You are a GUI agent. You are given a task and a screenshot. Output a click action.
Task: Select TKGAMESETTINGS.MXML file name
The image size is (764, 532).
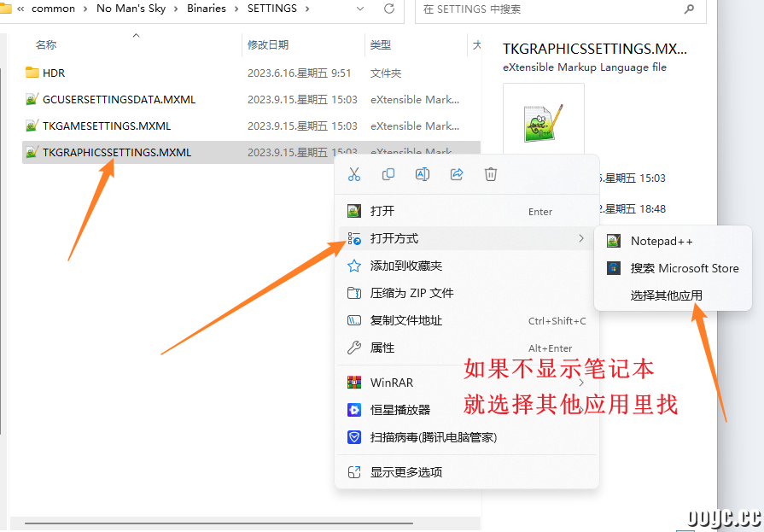point(107,126)
